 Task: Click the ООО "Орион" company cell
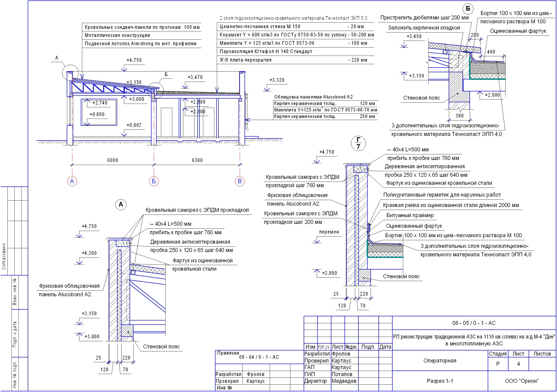click(522, 381)
